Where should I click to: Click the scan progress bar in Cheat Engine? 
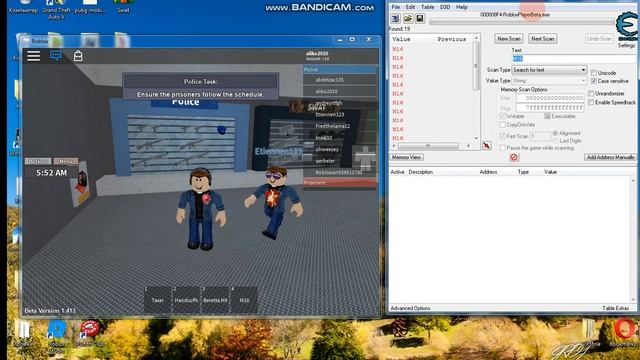pos(522,22)
